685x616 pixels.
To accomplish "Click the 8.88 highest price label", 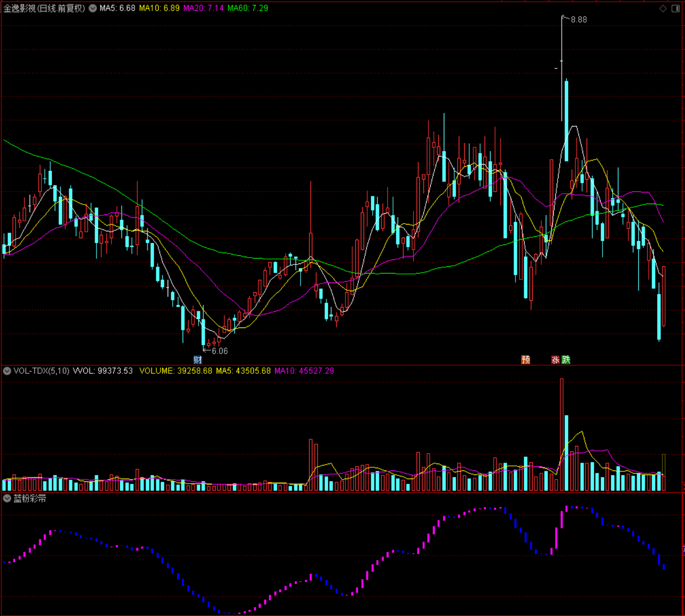I will coord(579,20).
